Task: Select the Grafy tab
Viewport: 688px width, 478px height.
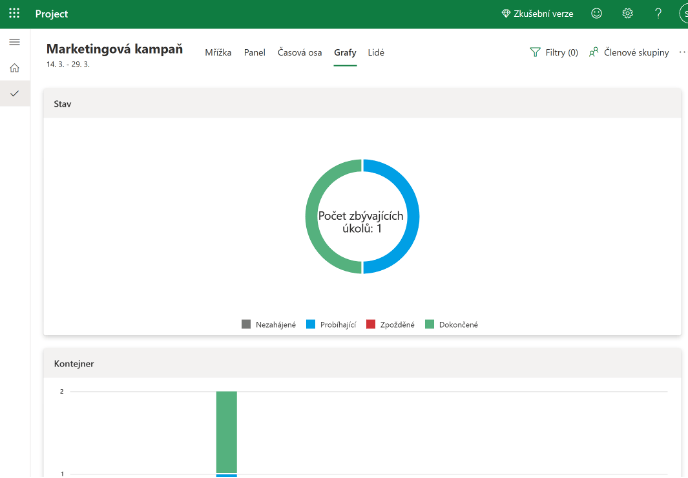Action: (x=345, y=53)
